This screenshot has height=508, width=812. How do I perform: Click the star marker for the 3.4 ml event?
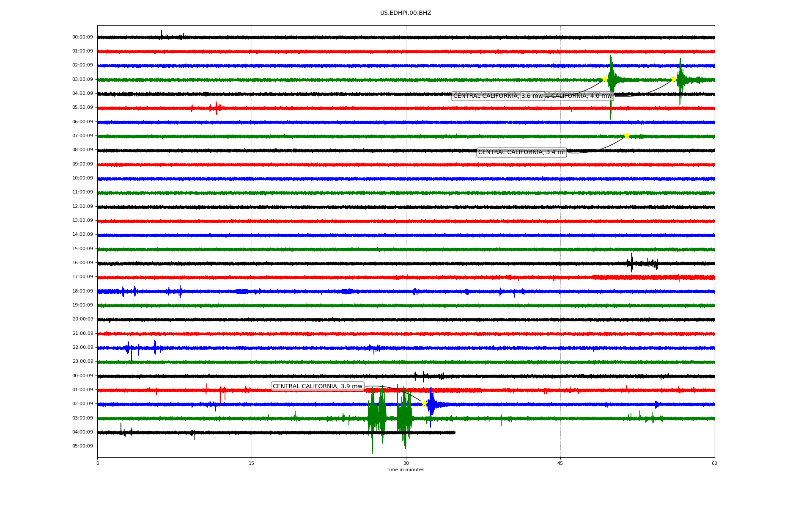(x=627, y=135)
